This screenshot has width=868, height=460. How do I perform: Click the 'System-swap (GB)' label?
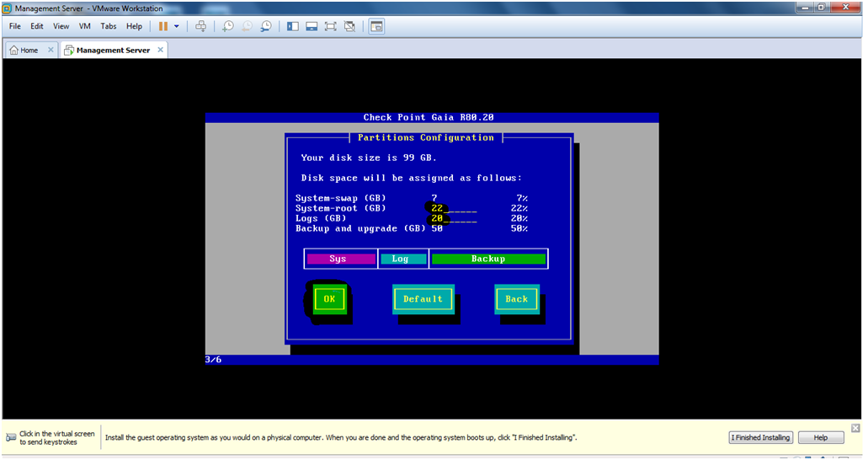pyautogui.click(x=340, y=199)
